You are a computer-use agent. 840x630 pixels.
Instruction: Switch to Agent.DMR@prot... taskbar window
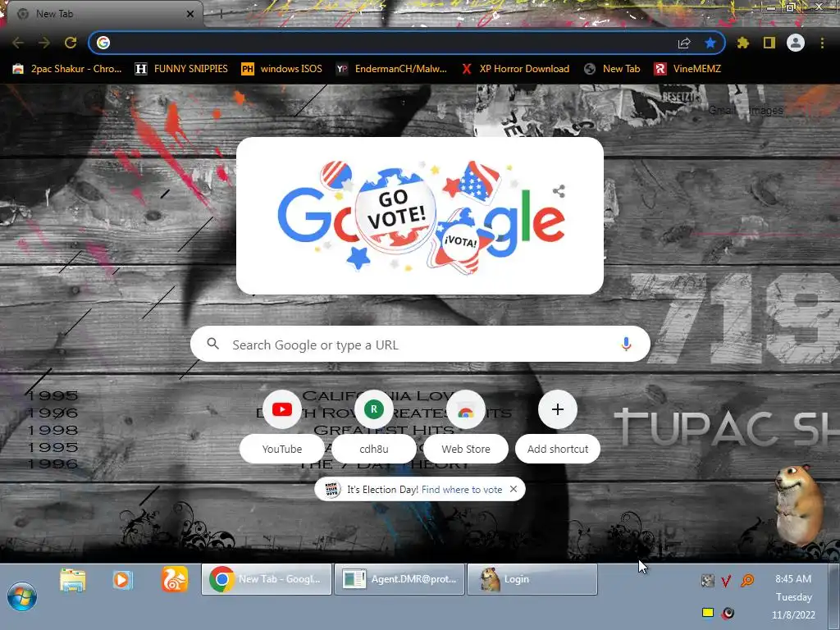[x=399, y=579]
